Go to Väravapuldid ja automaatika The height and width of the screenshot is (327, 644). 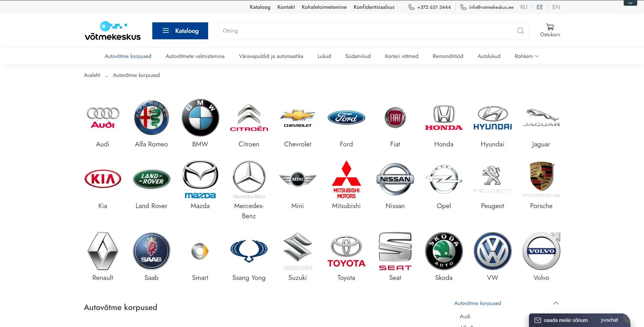(x=271, y=56)
